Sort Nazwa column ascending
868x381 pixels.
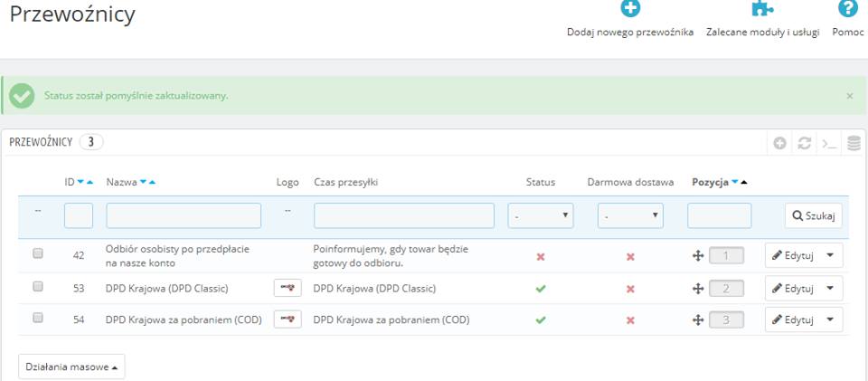pos(152,182)
